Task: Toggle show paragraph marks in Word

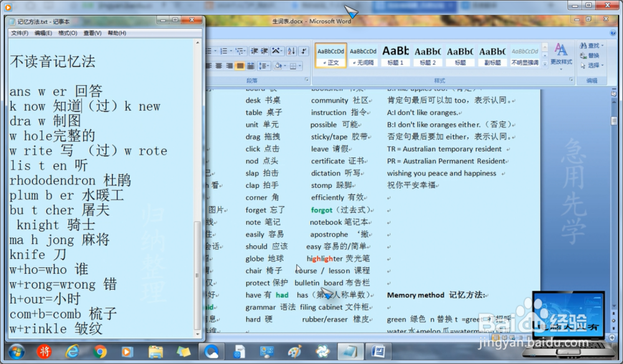Action: (x=303, y=51)
